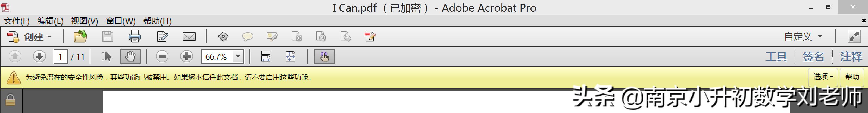Click the 帮助 button in warning bar

point(851,77)
